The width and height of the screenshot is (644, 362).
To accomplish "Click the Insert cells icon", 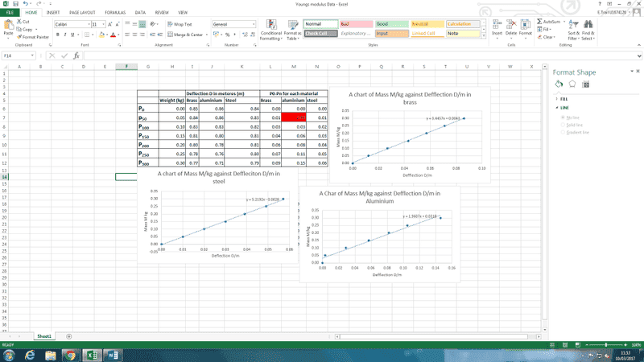I will click(x=497, y=28).
